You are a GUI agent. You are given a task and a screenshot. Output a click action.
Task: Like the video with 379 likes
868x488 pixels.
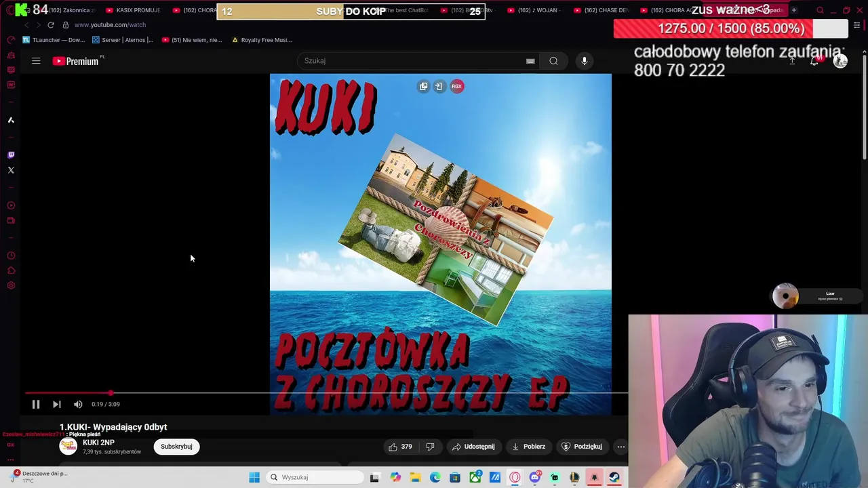pos(400,447)
